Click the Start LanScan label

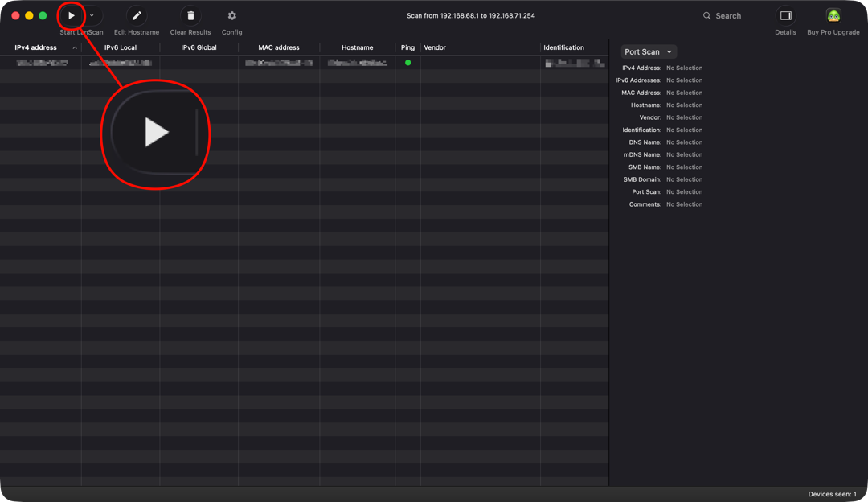81,32
